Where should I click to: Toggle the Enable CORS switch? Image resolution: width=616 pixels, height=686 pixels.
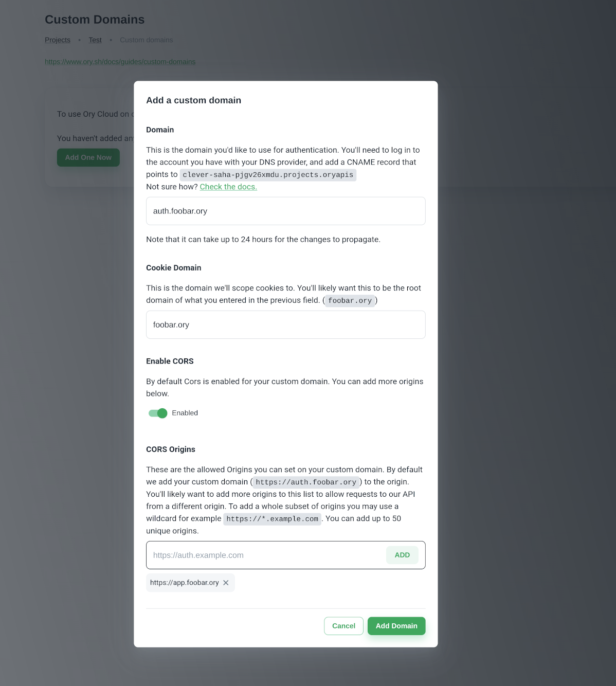(158, 413)
